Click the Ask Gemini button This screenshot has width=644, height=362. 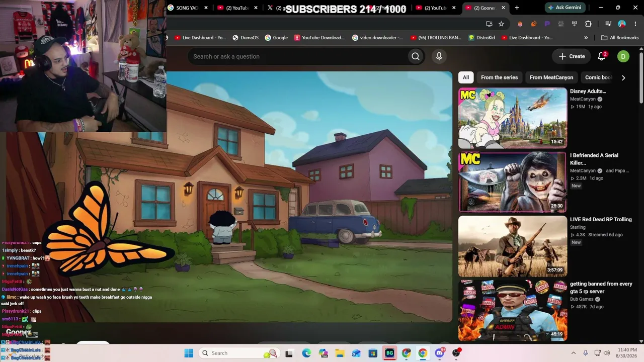click(x=565, y=8)
